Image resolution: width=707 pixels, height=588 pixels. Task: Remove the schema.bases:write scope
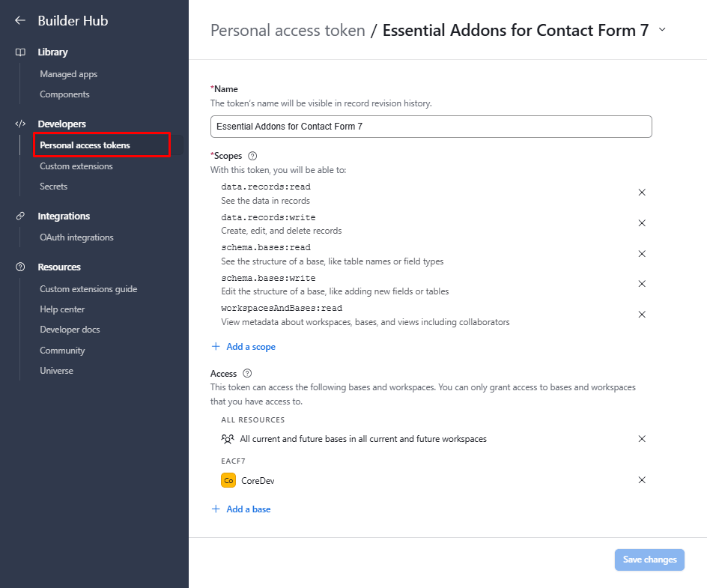[642, 284]
